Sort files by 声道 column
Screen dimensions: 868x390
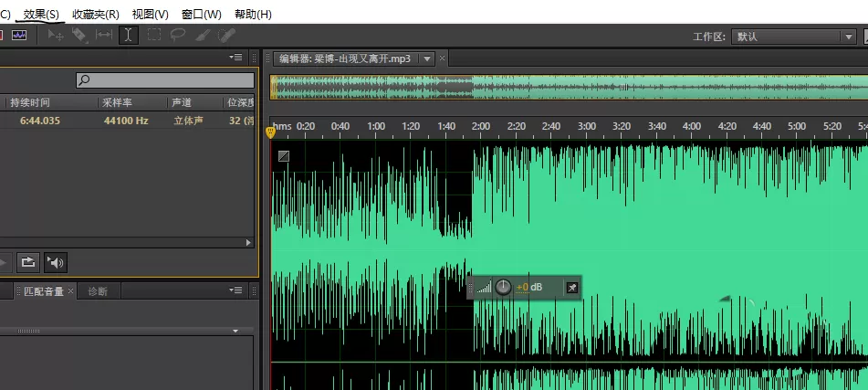pyautogui.click(x=181, y=102)
